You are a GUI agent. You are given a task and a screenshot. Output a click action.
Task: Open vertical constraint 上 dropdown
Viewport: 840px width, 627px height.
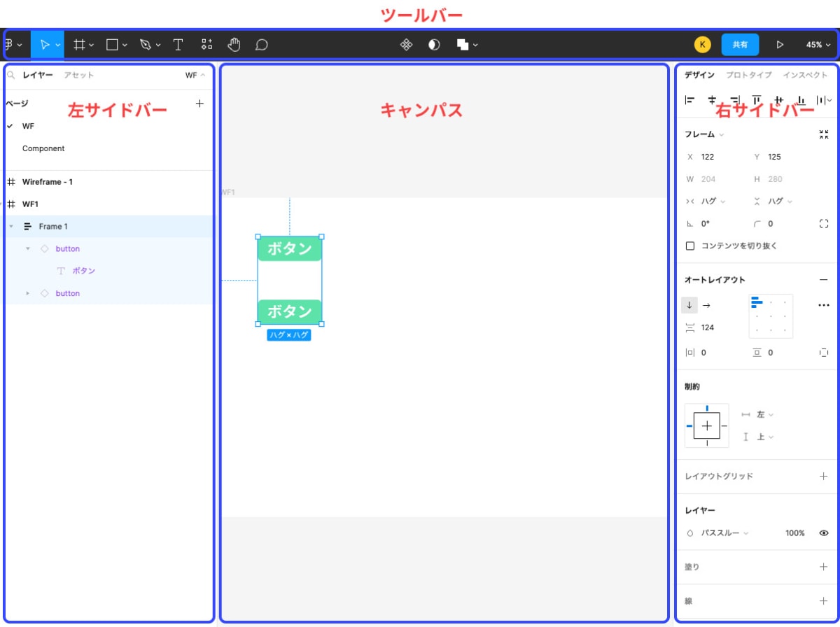coord(765,437)
